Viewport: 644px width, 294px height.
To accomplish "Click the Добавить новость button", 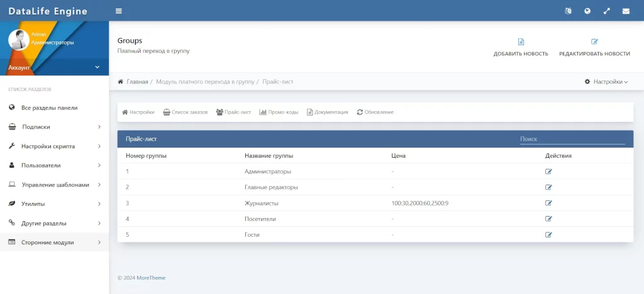I will tap(521, 48).
